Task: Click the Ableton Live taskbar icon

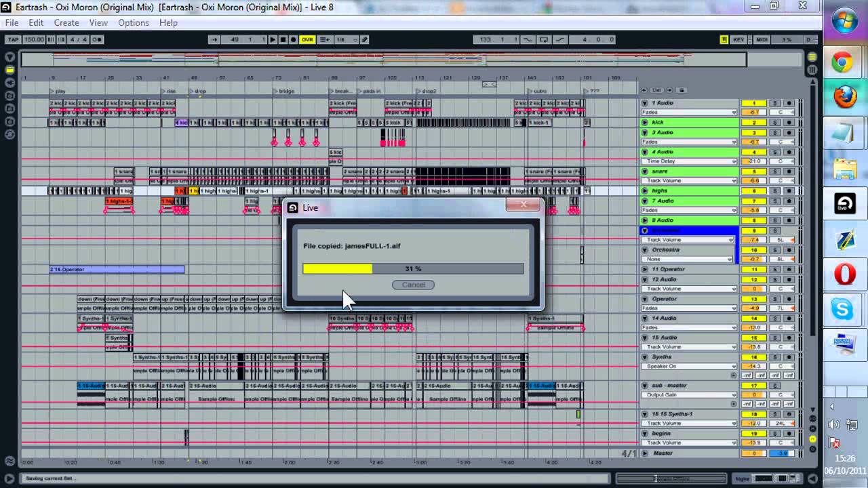Action: 845,203
